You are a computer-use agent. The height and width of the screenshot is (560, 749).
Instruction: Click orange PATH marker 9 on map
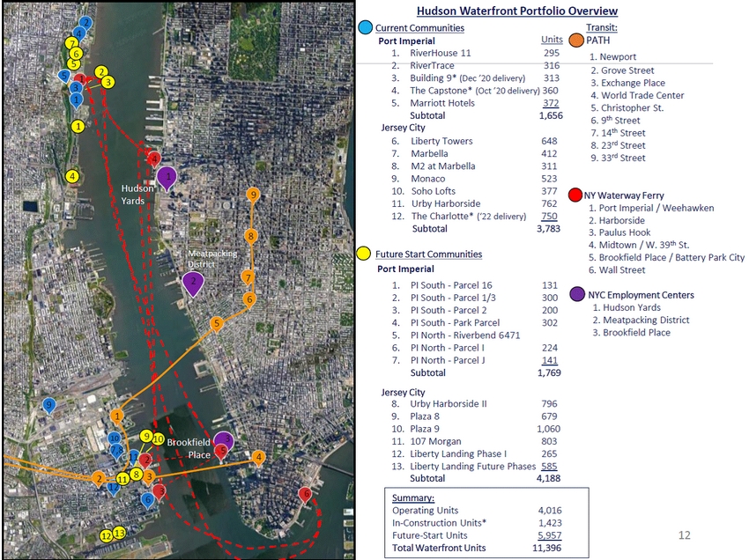tap(253, 195)
